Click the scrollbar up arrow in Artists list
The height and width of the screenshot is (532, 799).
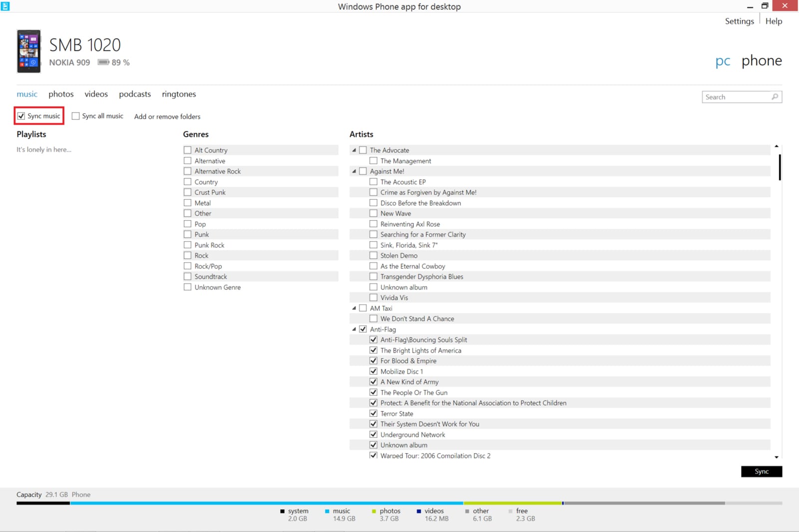point(777,146)
